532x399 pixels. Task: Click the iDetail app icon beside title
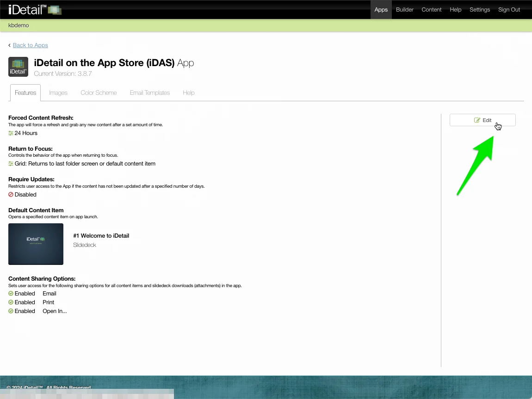click(19, 67)
